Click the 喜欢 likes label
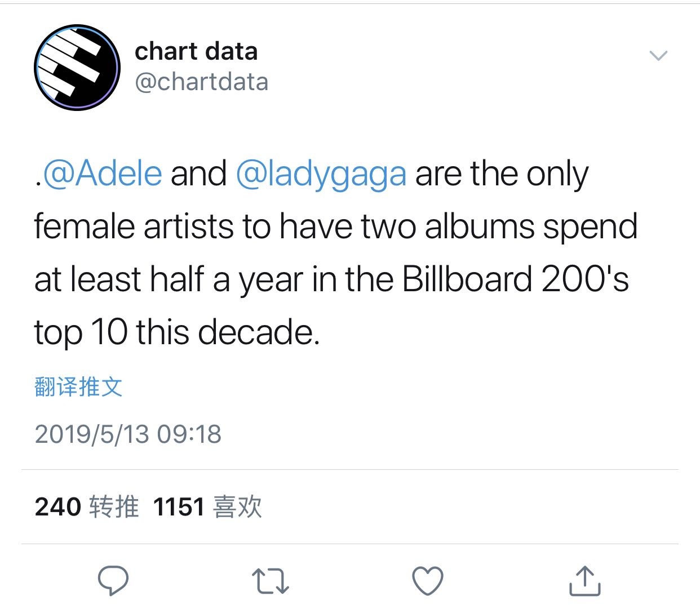700x605 pixels. click(x=237, y=506)
